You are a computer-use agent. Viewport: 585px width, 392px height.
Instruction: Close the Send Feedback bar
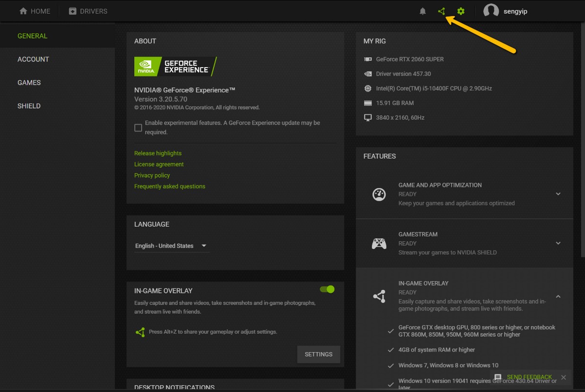pos(564,377)
